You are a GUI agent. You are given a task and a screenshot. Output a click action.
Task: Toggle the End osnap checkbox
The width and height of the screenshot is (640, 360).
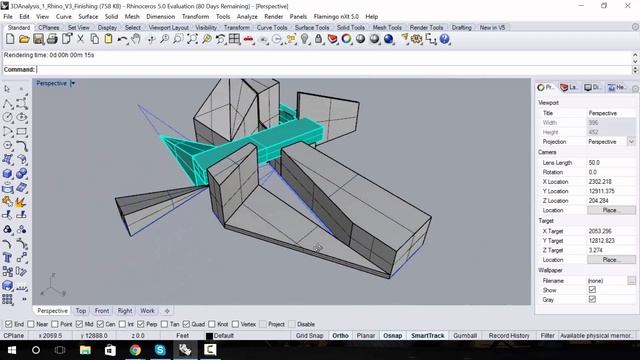9,324
